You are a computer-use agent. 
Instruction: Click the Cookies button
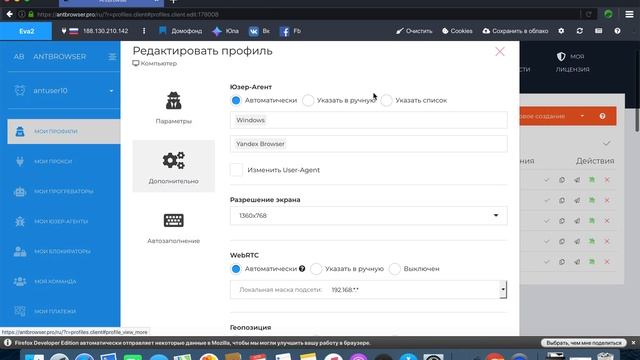point(457,31)
